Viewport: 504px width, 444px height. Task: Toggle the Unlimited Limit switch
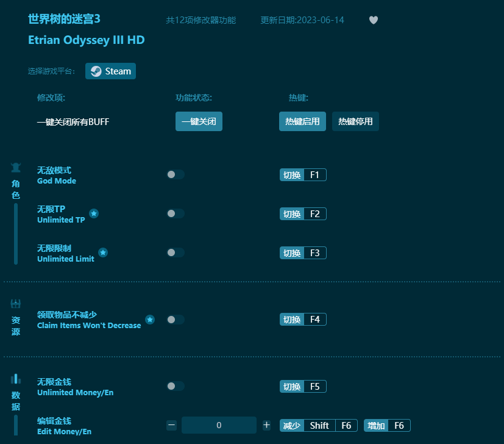point(176,252)
